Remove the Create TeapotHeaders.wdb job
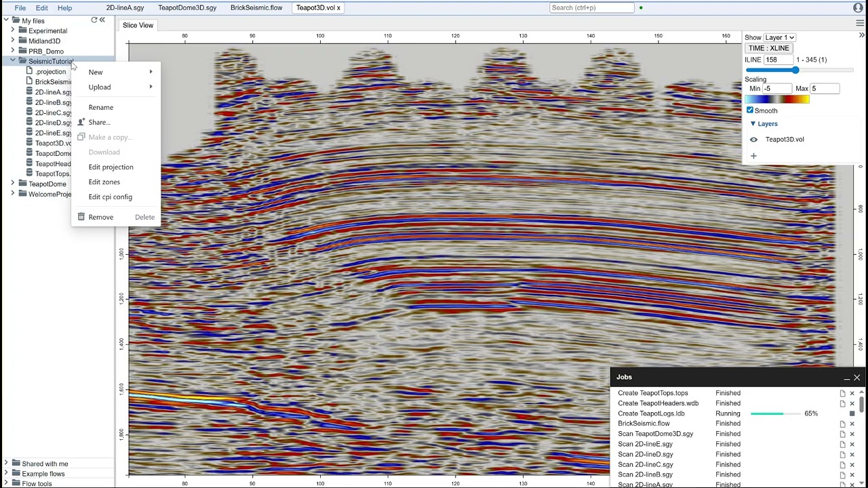 pos(852,403)
